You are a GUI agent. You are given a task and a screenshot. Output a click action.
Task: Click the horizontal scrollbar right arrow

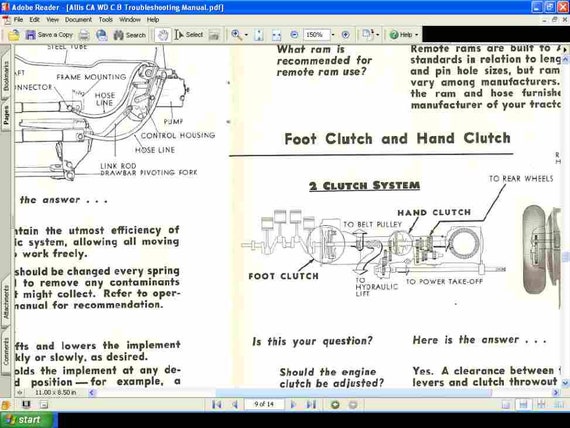click(555, 392)
